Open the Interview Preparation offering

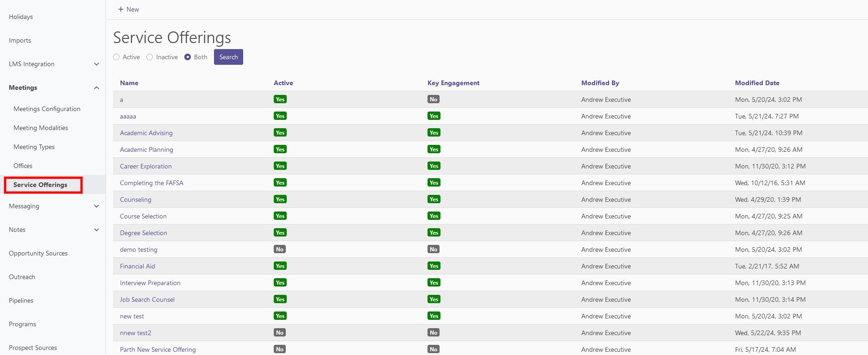[x=150, y=283]
